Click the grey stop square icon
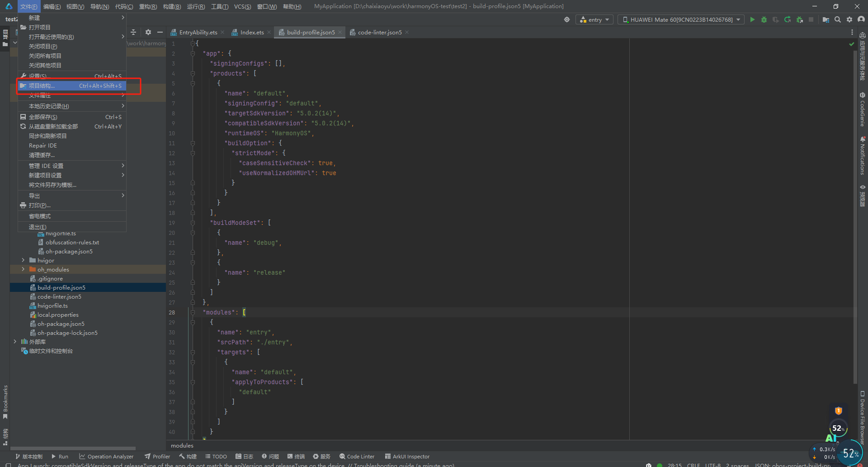 pos(811,19)
